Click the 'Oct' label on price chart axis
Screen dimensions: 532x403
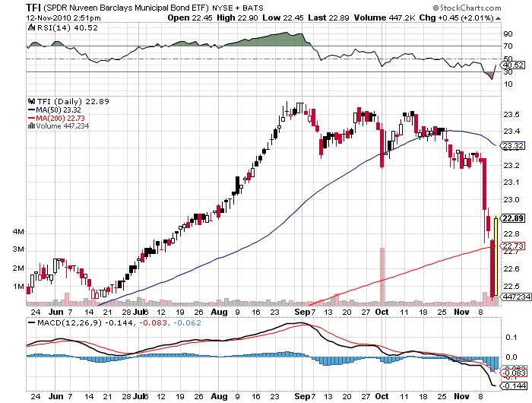[382, 312]
